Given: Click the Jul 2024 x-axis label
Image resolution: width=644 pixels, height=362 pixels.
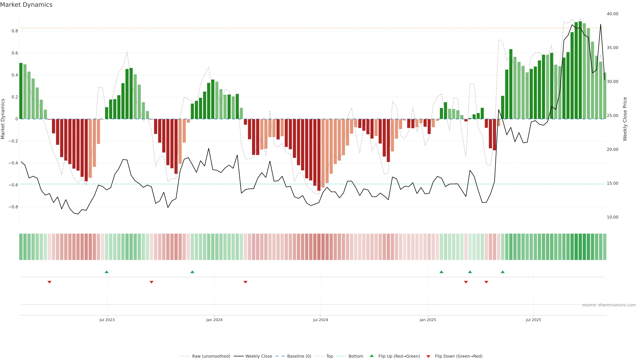Looking at the screenshot, I should point(320,320).
